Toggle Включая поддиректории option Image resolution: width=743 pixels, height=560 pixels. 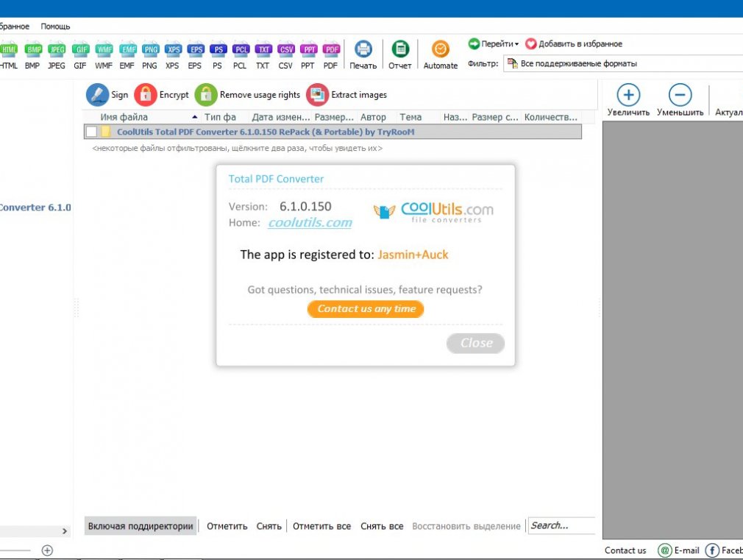point(141,526)
